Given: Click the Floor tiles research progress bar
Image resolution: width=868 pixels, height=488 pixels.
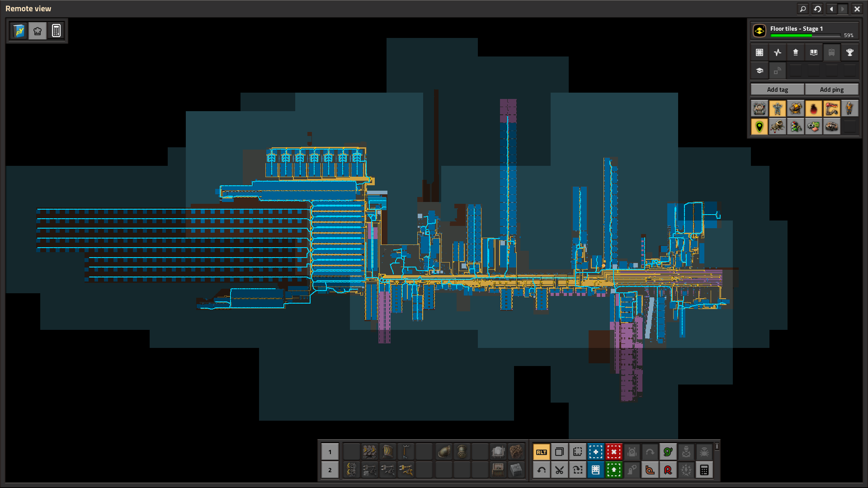Looking at the screenshot, I should 805,36.
